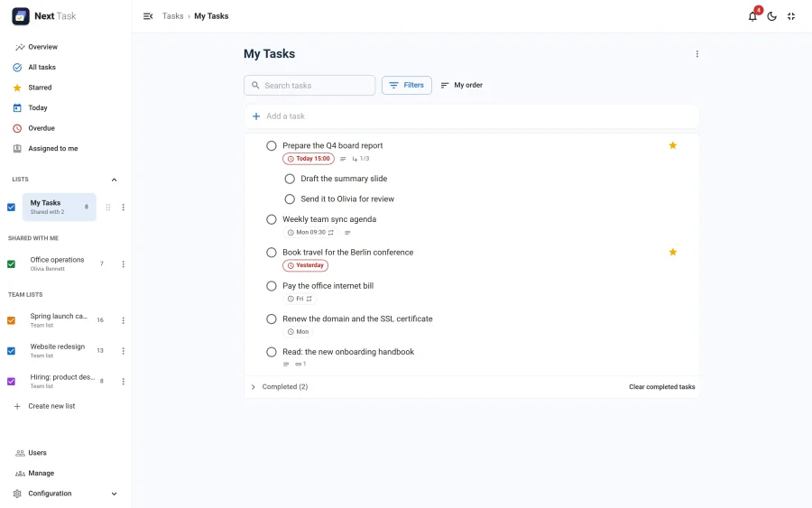Open the Website redesign list options menu
The width and height of the screenshot is (812, 508).
[x=124, y=351]
